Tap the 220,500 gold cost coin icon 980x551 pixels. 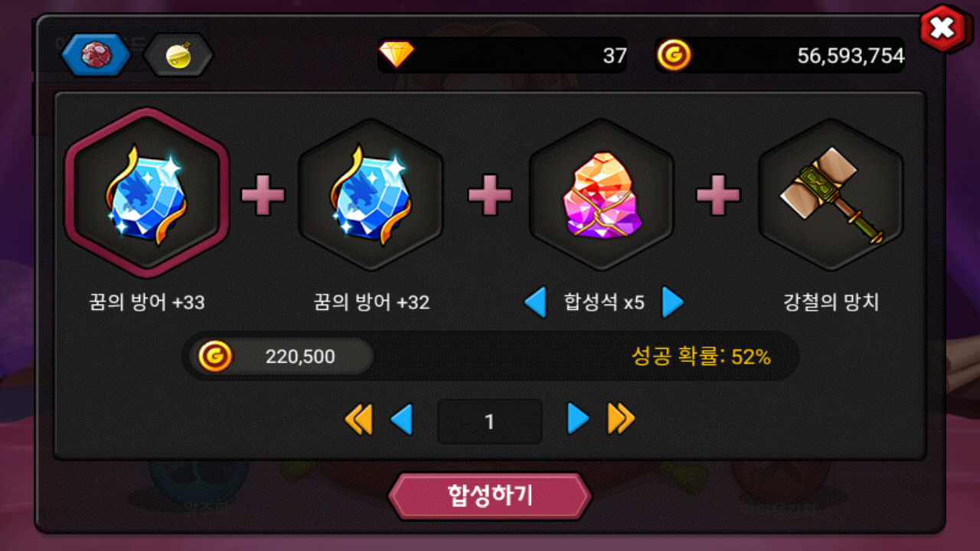point(215,356)
